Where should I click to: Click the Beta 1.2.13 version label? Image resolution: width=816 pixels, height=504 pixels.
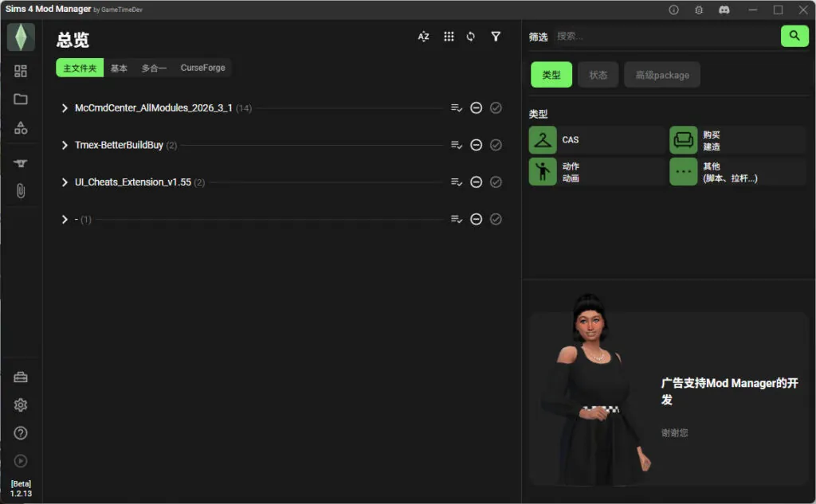tap(21, 488)
